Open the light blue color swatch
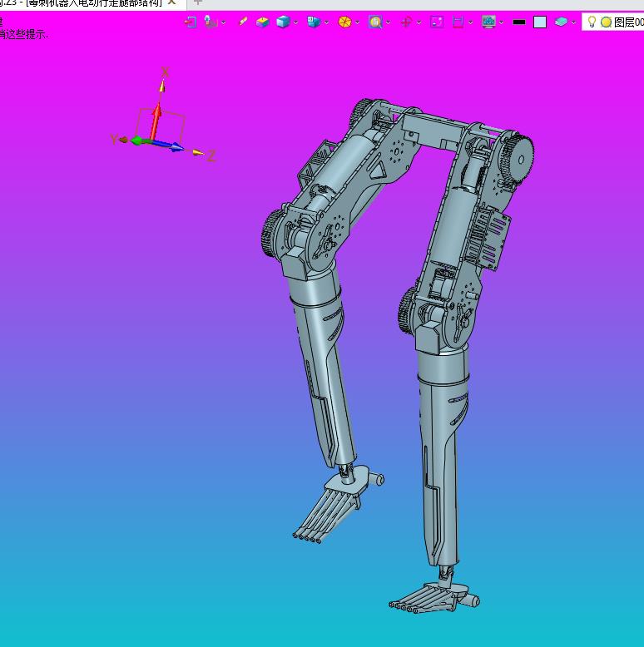 tap(540, 22)
